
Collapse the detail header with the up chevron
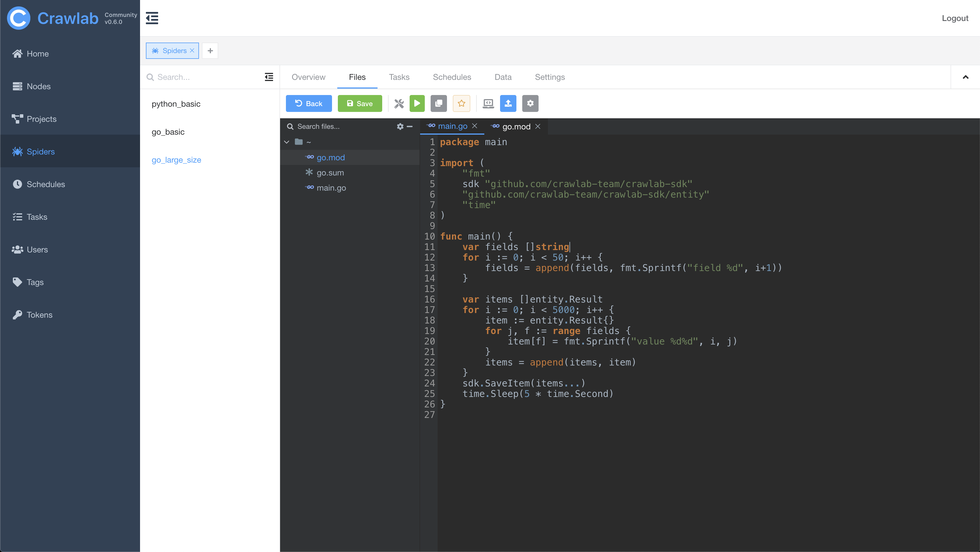click(x=965, y=77)
